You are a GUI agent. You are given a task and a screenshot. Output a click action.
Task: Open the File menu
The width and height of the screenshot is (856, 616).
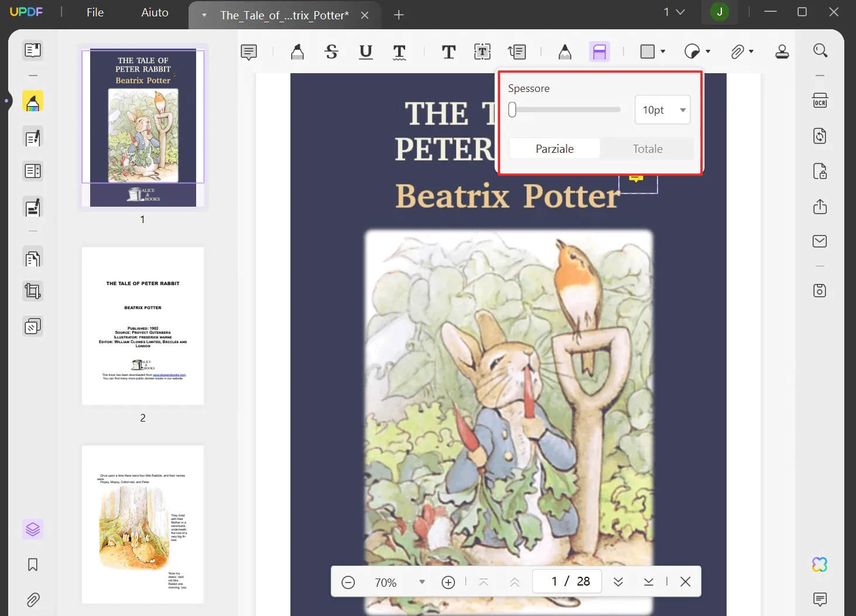point(95,12)
